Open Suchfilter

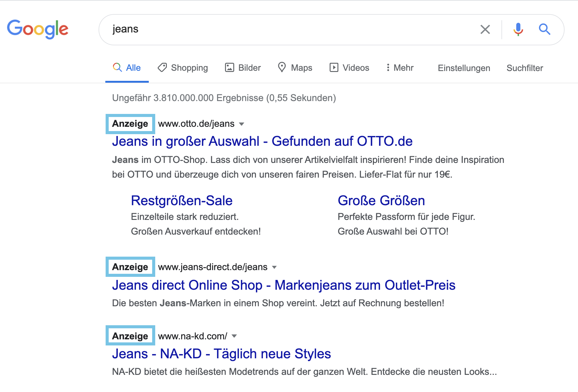pos(525,68)
